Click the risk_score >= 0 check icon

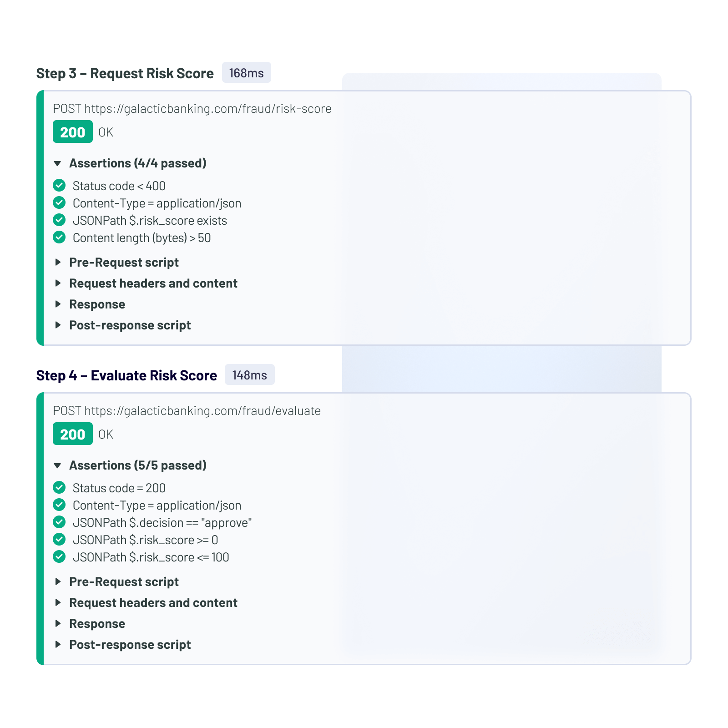(59, 540)
